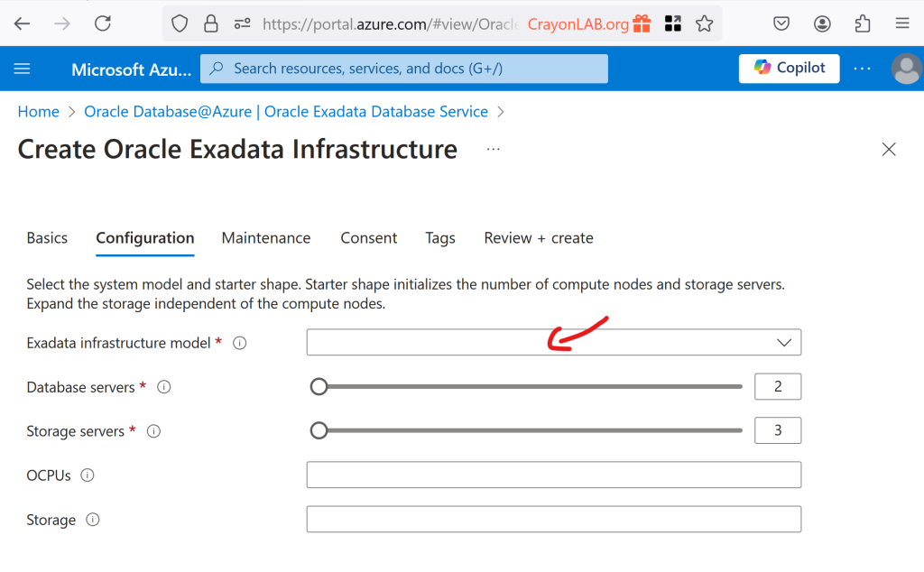Screen dimensions: 924x572
Task: Open the ellipsis menu beside the page title
Action: point(493,149)
